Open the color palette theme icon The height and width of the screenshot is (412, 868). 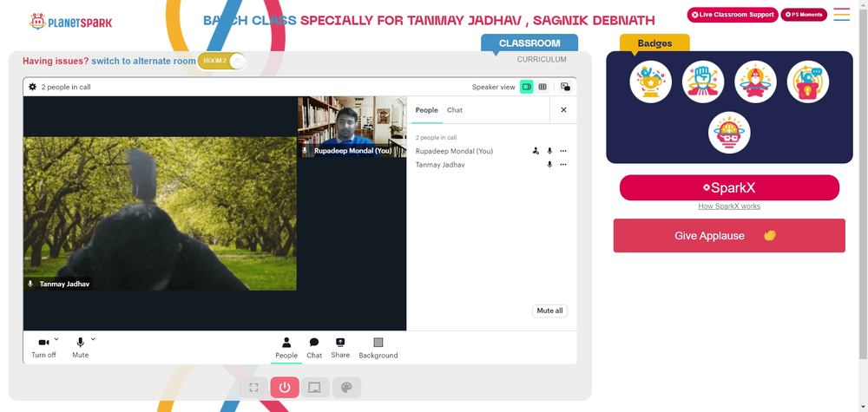(x=346, y=387)
